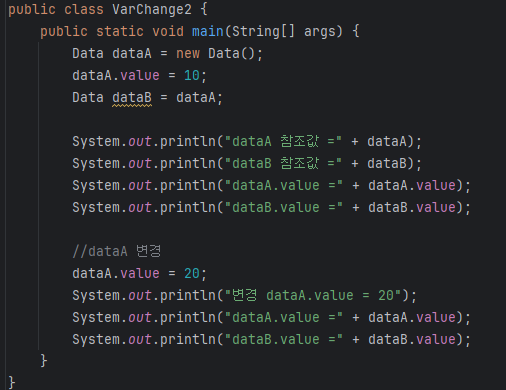
Task: Click the number 10 in dataA.value assignment
Action: click(192, 75)
